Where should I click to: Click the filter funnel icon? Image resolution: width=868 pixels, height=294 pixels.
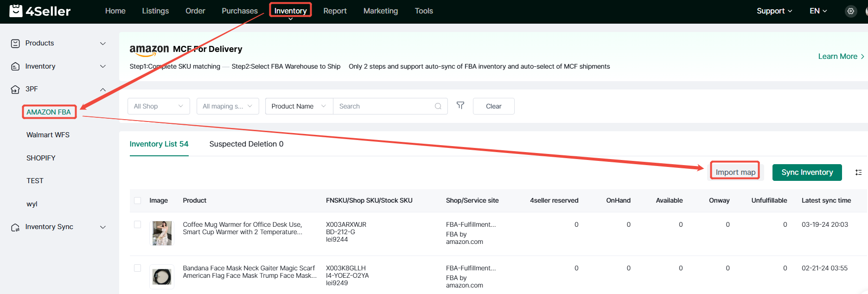[x=460, y=106]
